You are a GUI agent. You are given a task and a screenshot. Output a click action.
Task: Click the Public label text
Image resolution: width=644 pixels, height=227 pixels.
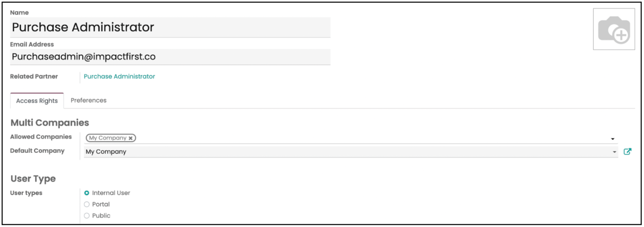click(x=101, y=216)
